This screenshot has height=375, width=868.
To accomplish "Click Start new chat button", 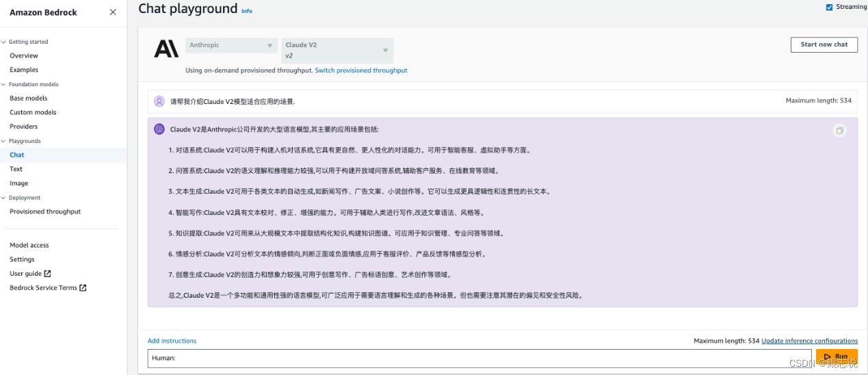I will coord(824,44).
